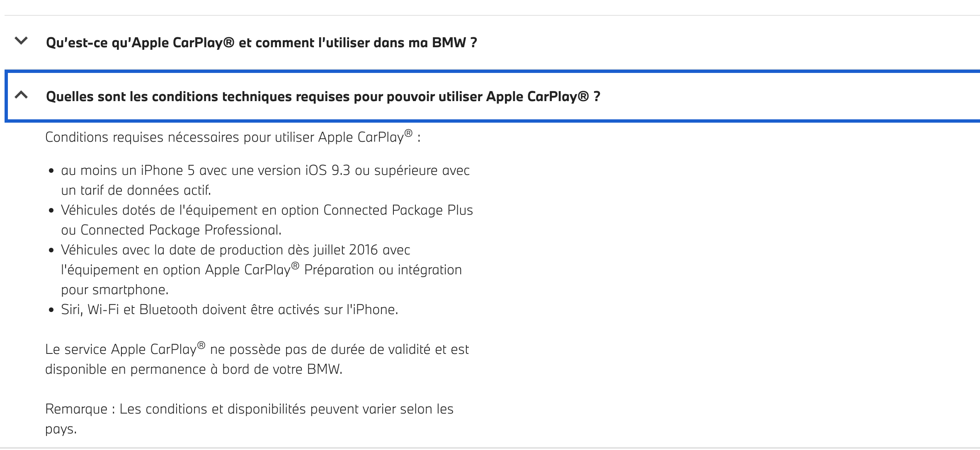Open the question about using CarPlay in BMW
980x450 pixels.
click(x=262, y=43)
